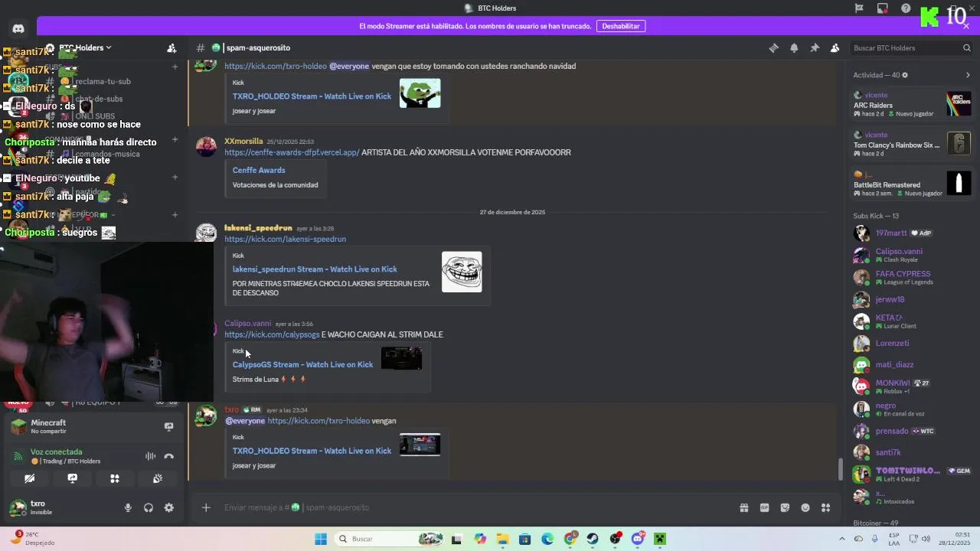Image resolution: width=980 pixels, height=551 pixels.
Task: Open the Threads icon in channel header
Action: point(773,47)
